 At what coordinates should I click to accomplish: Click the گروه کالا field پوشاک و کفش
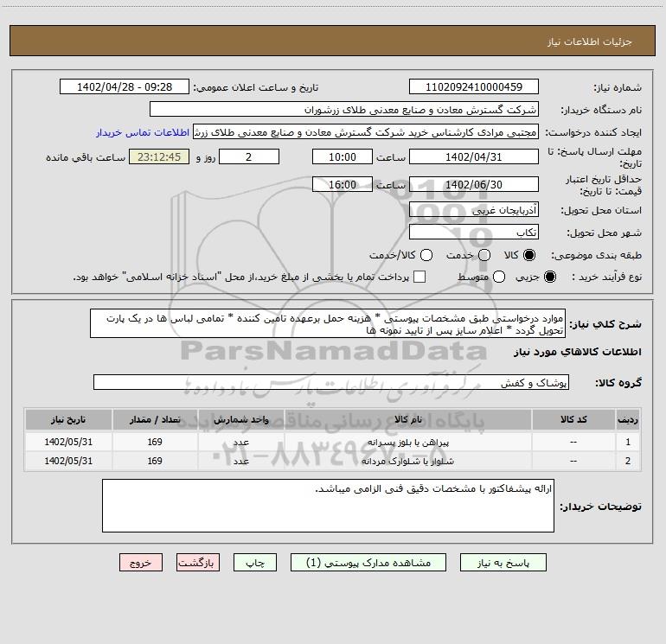pos(331,382)
